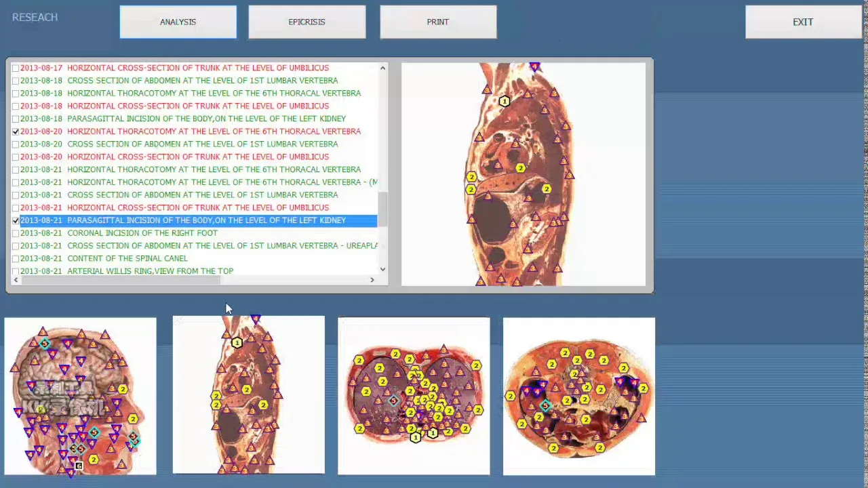
Task: Open the EPICRISIS view
Action: point(307,22)
